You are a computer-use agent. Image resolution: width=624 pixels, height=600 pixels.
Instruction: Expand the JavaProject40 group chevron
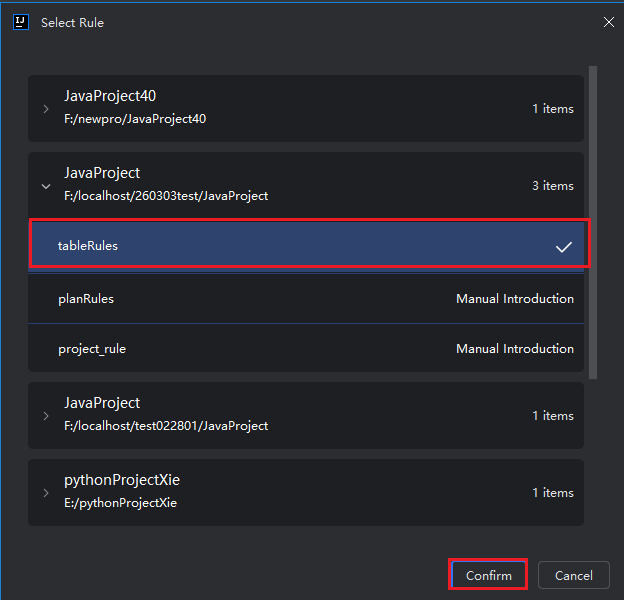click(x=46, y=108)
